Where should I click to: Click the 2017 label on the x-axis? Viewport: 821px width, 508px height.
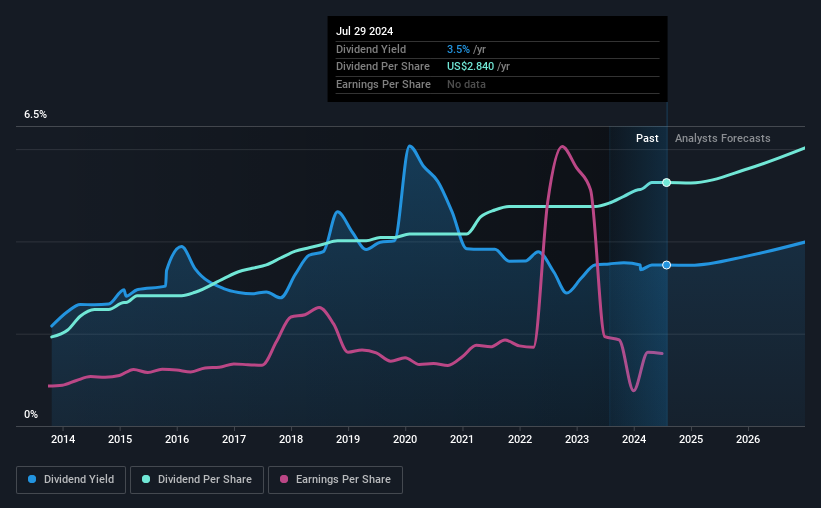coord(234,439)
